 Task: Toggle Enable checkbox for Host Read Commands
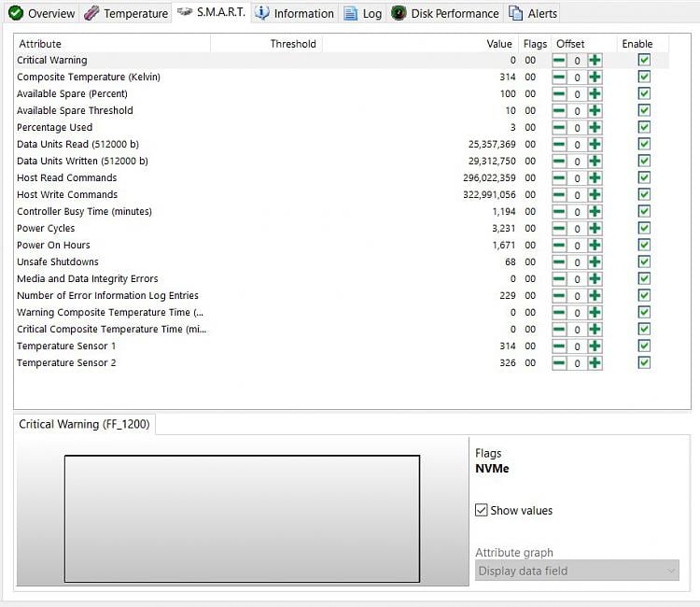[644, 177]
